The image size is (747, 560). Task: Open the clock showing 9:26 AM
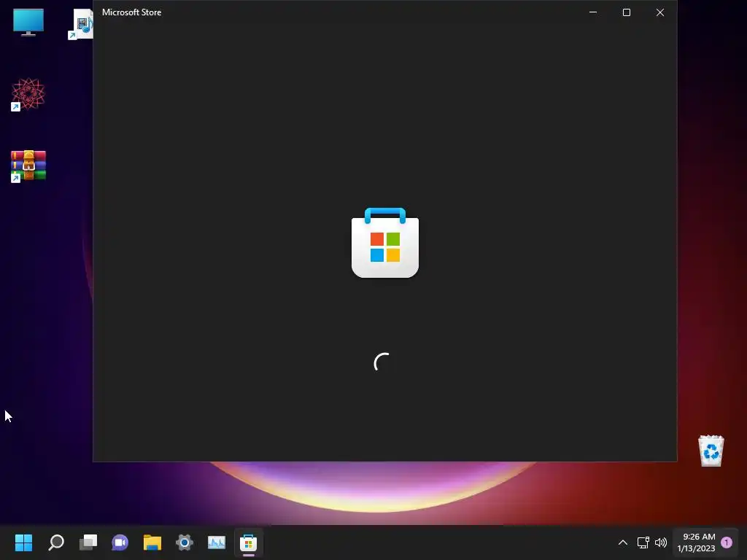(696, 542)
